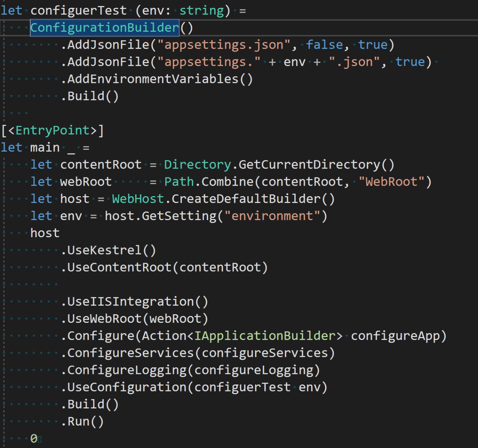The width and height of the screenshot is (478, 448).
Task: Click the "WebRoot" string literal
Action: [392, 182]
